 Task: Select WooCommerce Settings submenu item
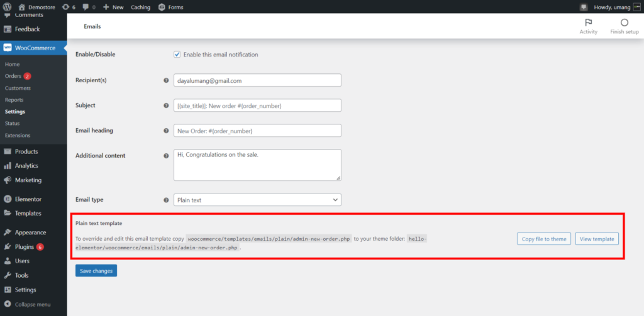click(x=15, y=112)
